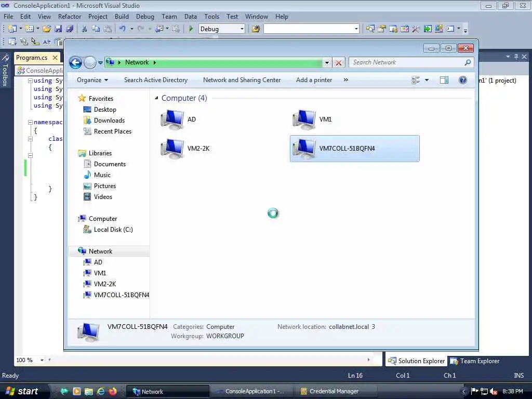Open the empty Find combo box dropdown
Screen dimensions: 532x399
pyautogui.click(x=356, y=29)
